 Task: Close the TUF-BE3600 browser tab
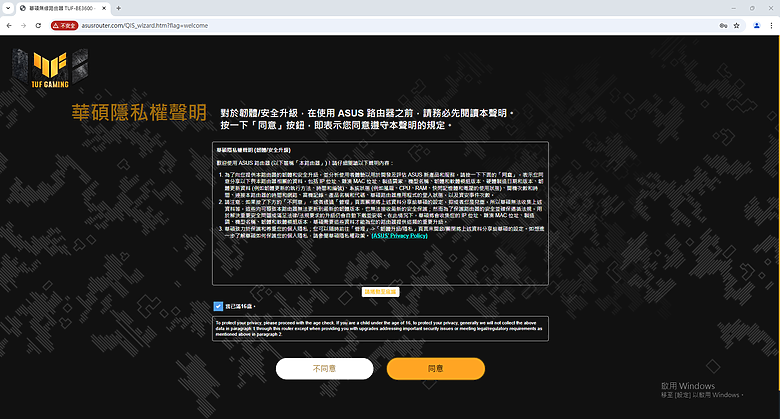104,8
